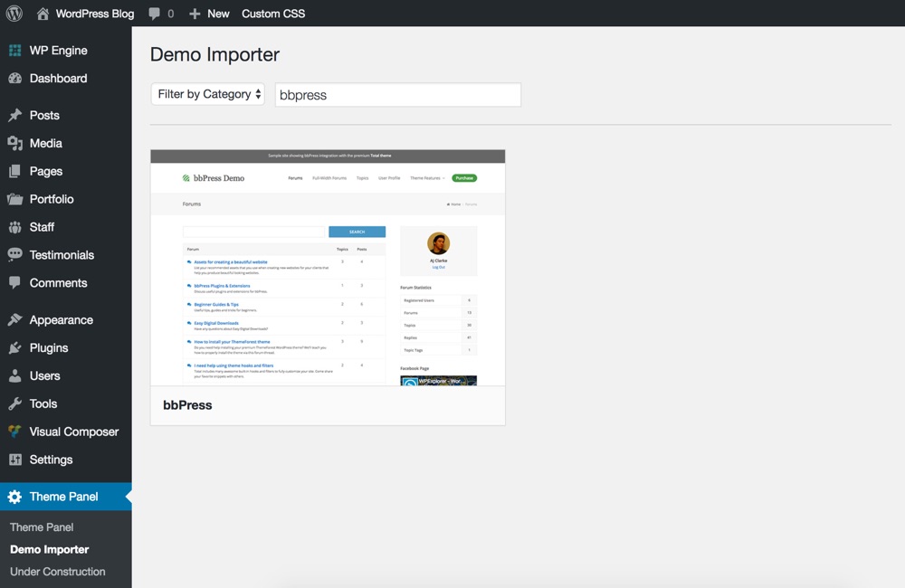Click the WordPress logo icon
This screenshot has height=588, width=905.
[x=14, y=14]
